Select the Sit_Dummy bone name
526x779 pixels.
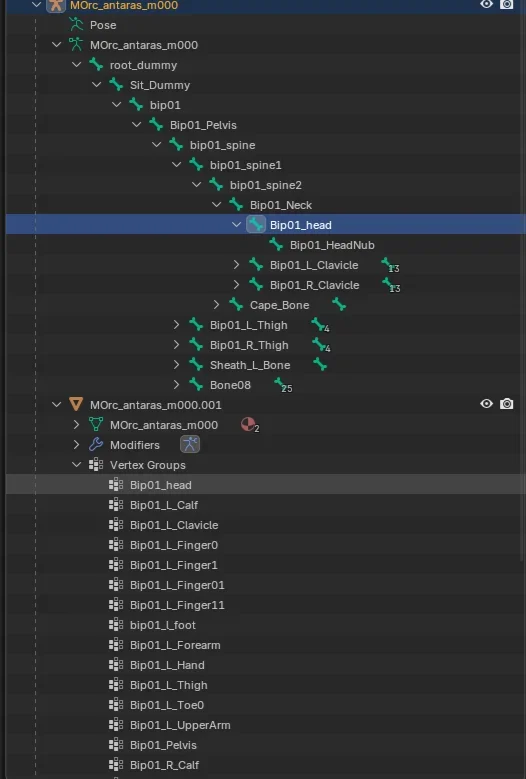(160, 85)
